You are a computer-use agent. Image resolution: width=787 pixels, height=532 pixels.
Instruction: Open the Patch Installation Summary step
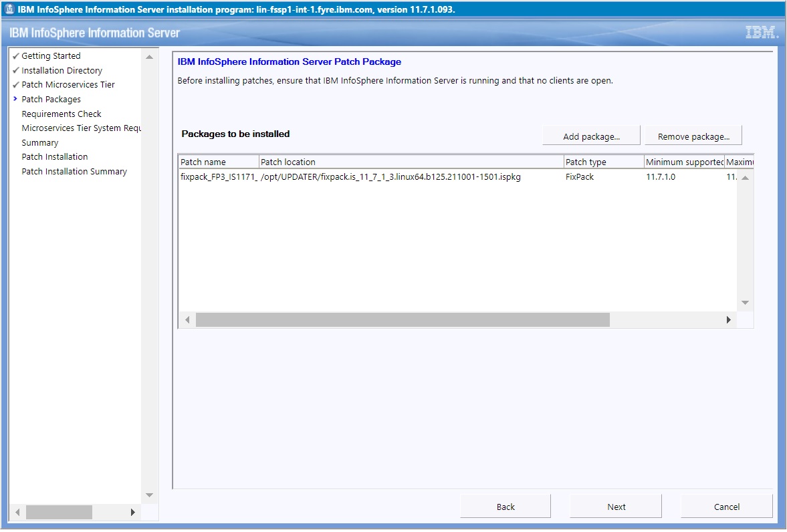(74, 171)
